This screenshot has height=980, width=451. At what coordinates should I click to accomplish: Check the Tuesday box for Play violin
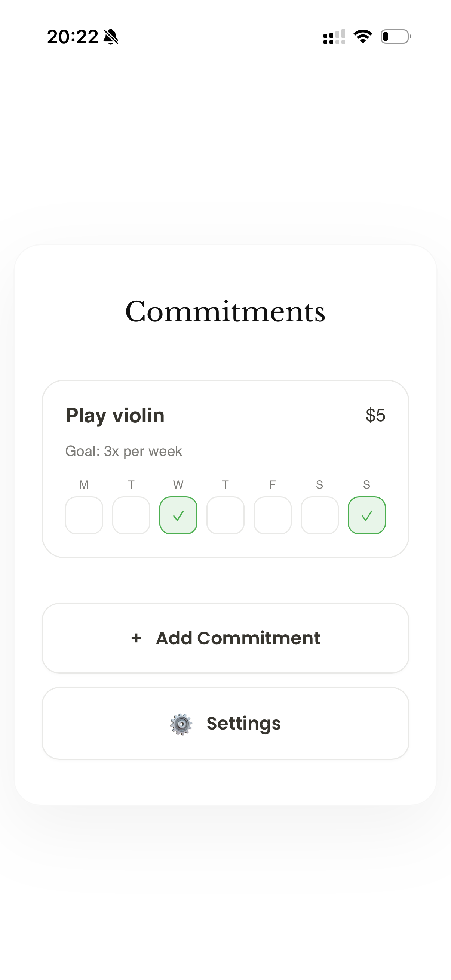coord(131,515)
